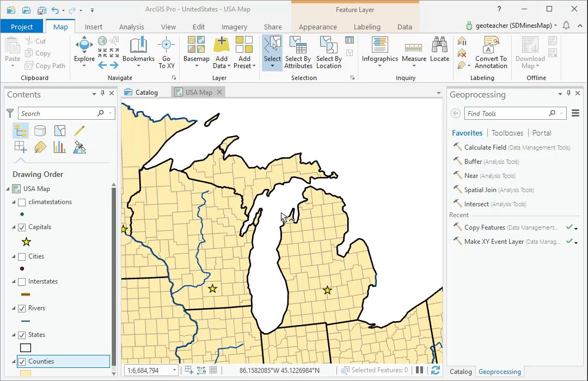Open the Catalog view tab
This screenshot has width=588, height=381.
coord(142,92)
